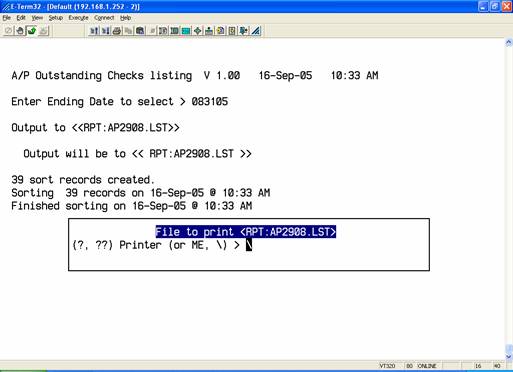Click the 'A/P Outstanding Checks listing' heading

[x=102, y=76]
